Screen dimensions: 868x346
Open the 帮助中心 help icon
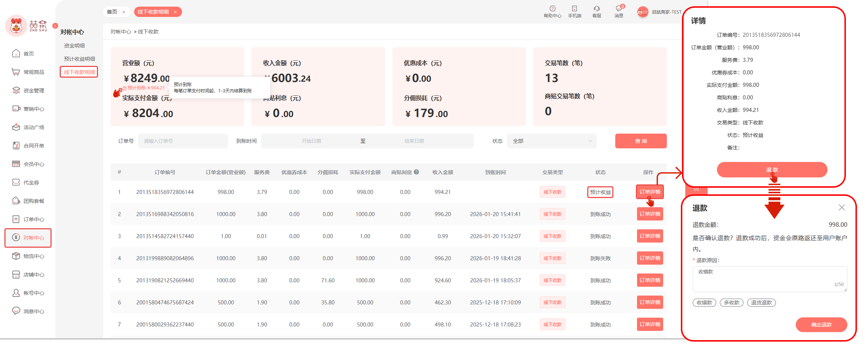click(552, 8)
